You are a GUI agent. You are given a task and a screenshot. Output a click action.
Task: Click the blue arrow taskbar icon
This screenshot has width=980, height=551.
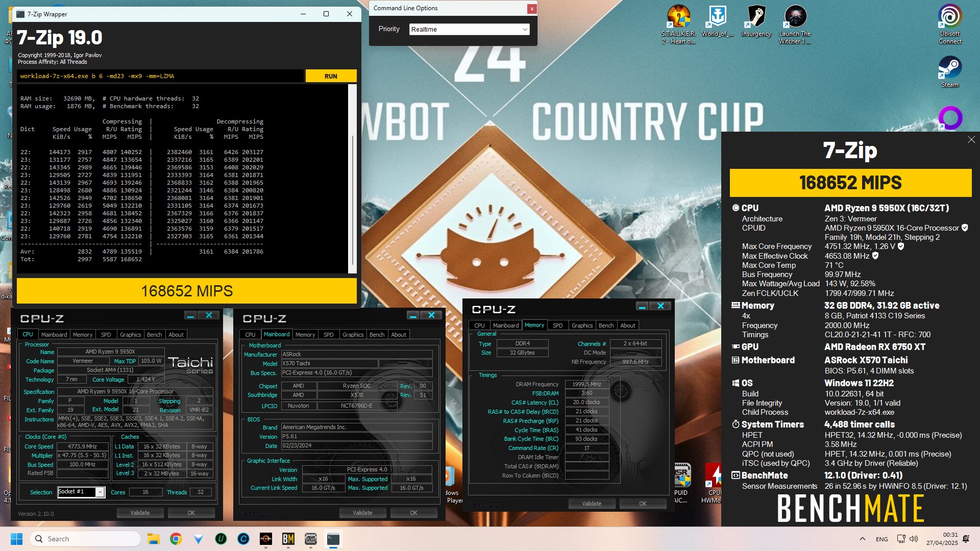(x=199, y=539)
